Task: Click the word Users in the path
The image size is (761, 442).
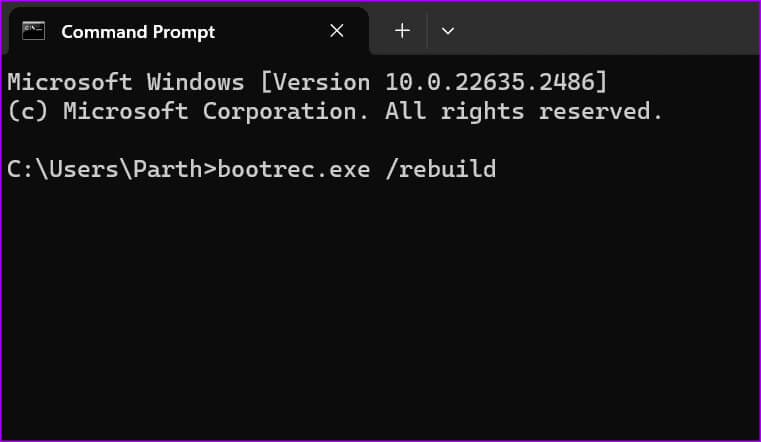Action: pyautogui.click(x=84, y=169)
